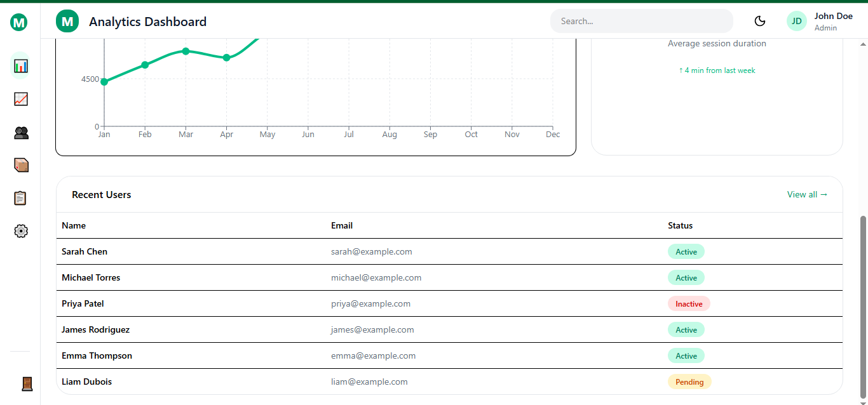Viewport: 868px width, 405px height.
Task: Click the green M logo in sidebar
Action: pos(19,23)
